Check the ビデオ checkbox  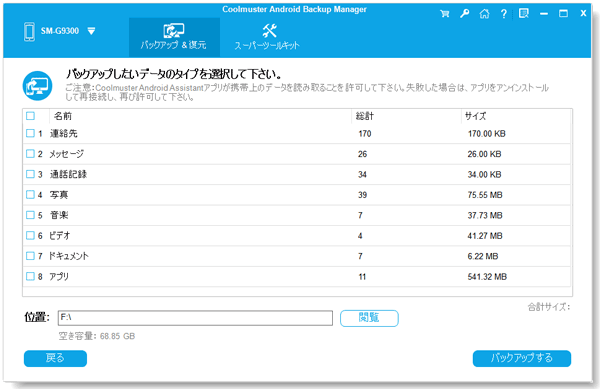pos(30,235)
